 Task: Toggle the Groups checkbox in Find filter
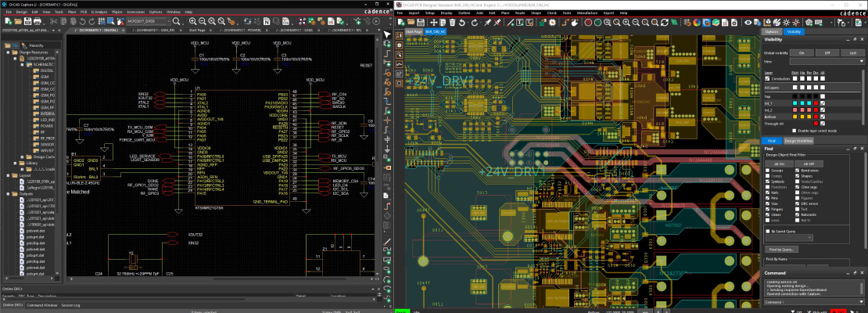coord(767,170)
